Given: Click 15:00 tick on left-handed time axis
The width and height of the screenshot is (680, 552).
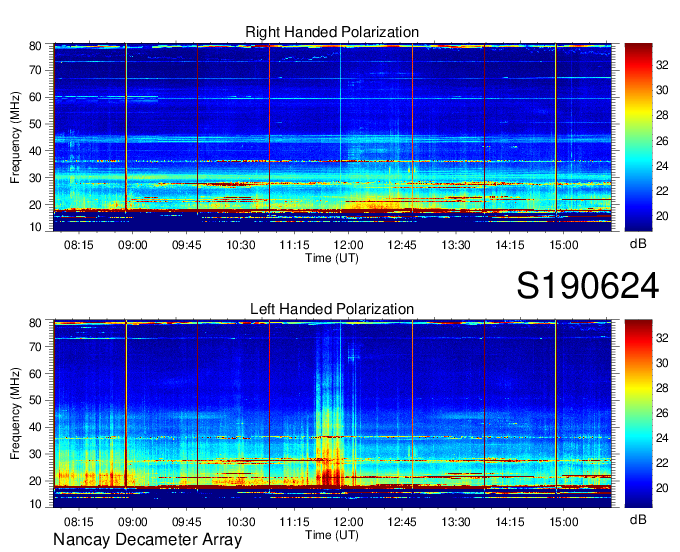Looking at the screenshot, I should 564,522.
